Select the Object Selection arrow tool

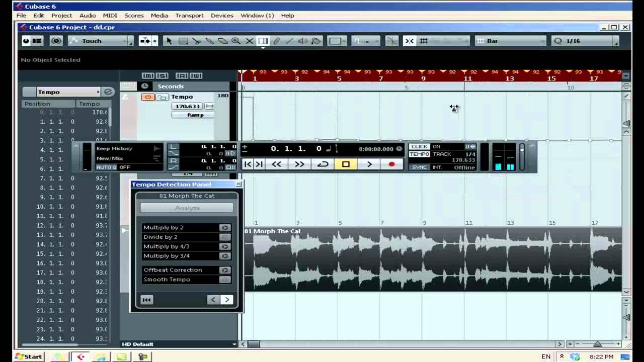[169, 41]
